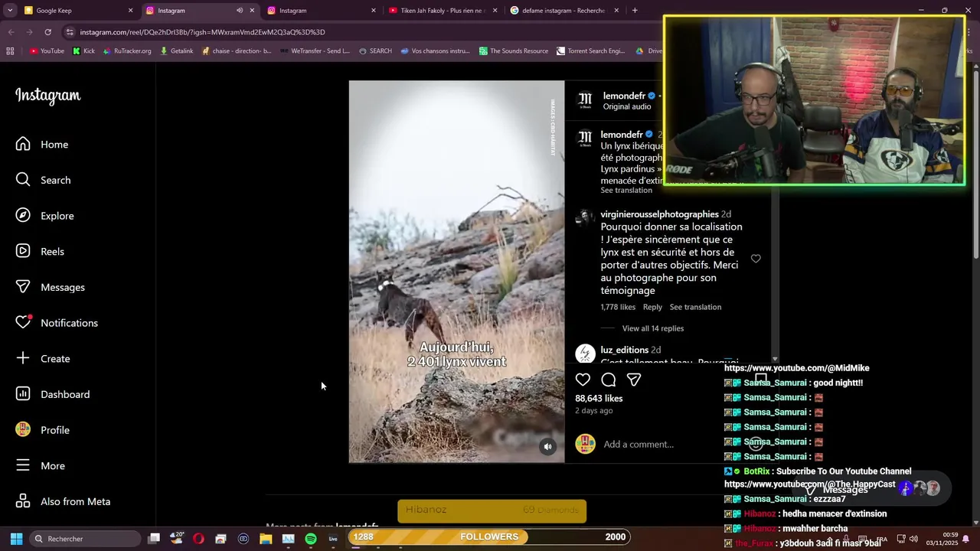Viewport: 980px width, 551px height.
Task: Open the RuTracker.org bookmark
Action: (x=126, y=51)
